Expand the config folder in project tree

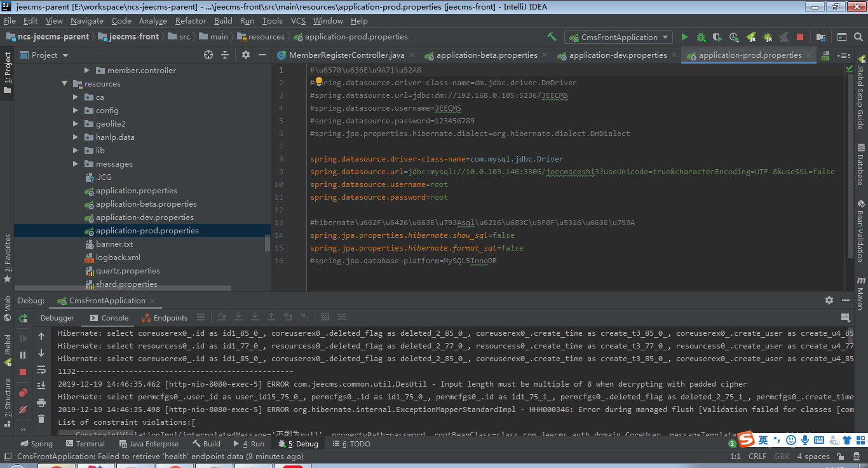[x=75, y=111]
